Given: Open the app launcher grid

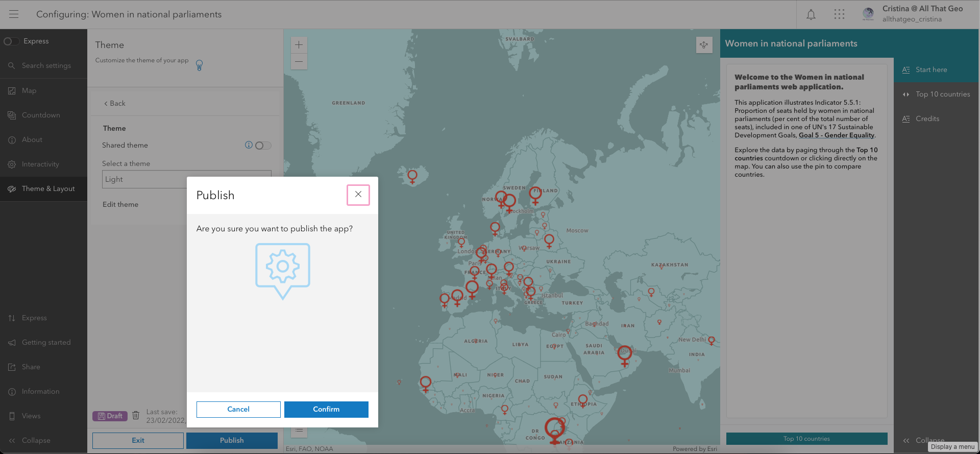Looking at the screenshot, I should click(840, 14).
